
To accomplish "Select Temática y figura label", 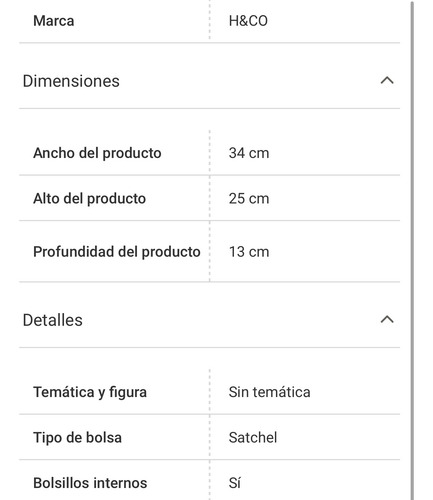I will point(90,392).
